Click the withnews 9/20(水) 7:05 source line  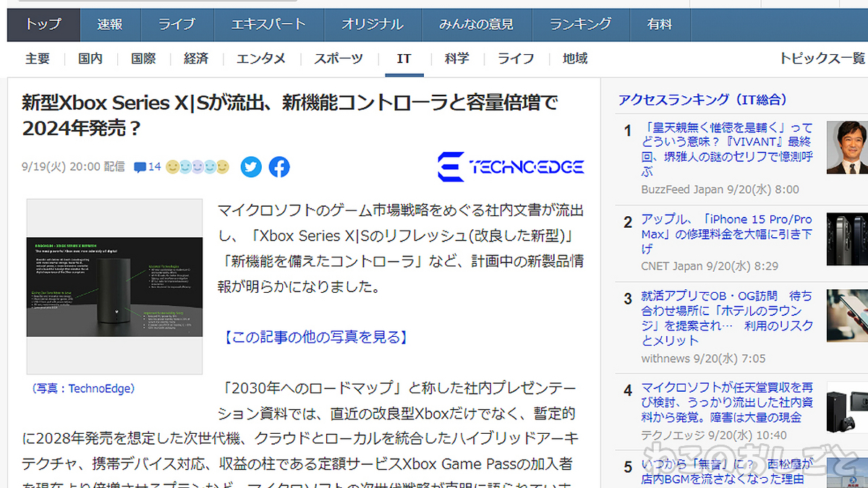(x=703, y=358)
